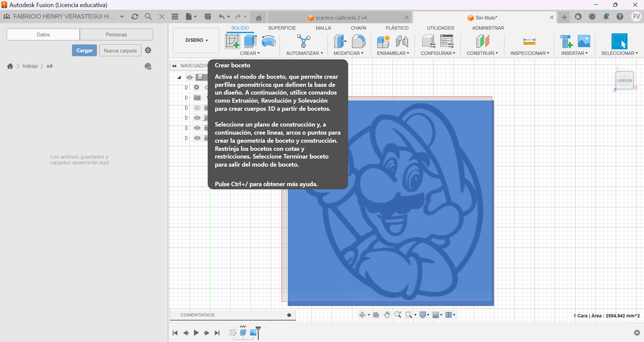Viewport: 644px width, 342px height.
Task: Open the configuration table icon in CONFIGURAR
Action: point(447,41)
